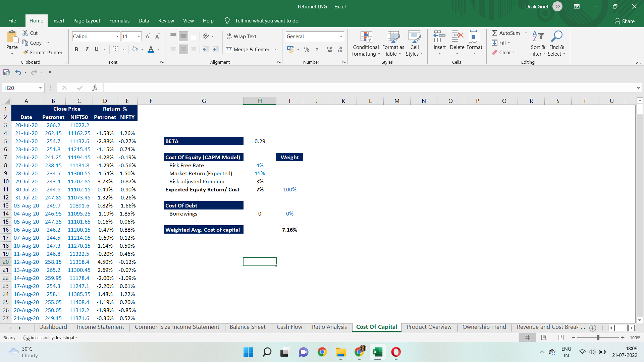The width and height of the screenshot is (644, 362).
Task: Open the Formulas ribbon tab
Action: tap(119, 21)
